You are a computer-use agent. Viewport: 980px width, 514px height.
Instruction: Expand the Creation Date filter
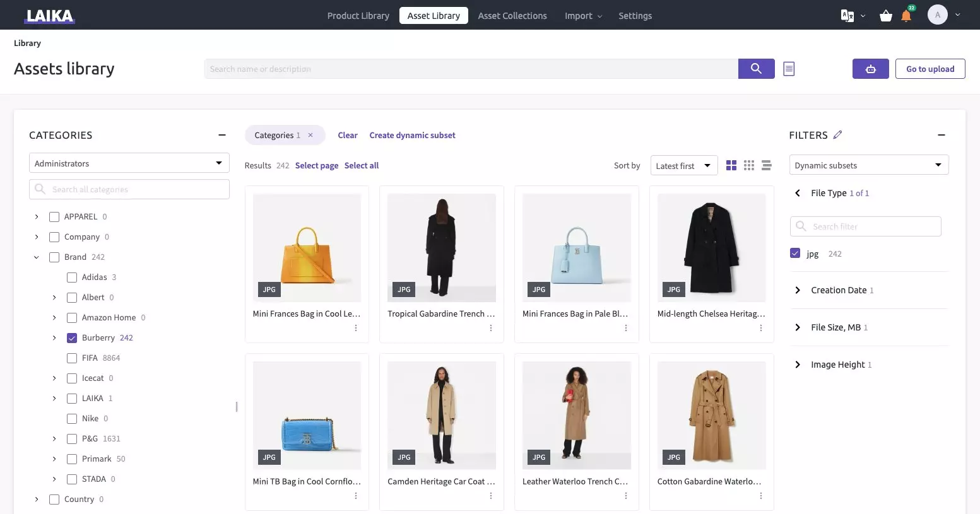798,290
